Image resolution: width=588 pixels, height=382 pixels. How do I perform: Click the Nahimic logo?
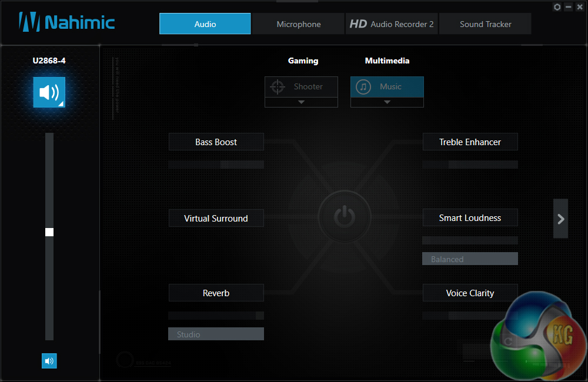tap(67, 22)
